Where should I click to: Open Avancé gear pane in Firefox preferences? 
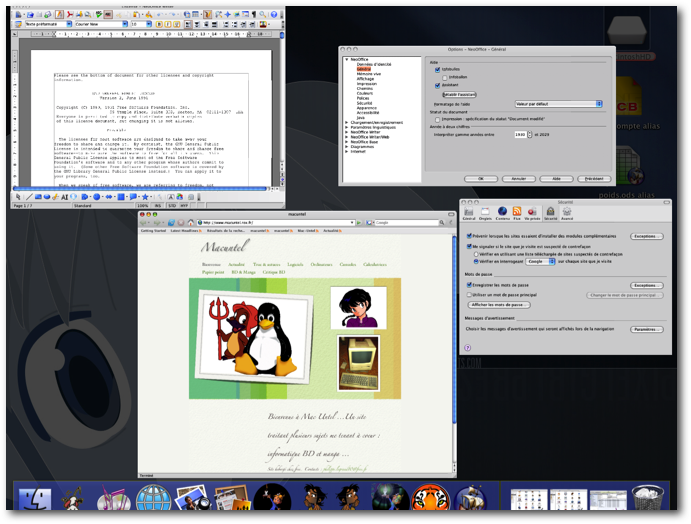click(x=567, y=213)
